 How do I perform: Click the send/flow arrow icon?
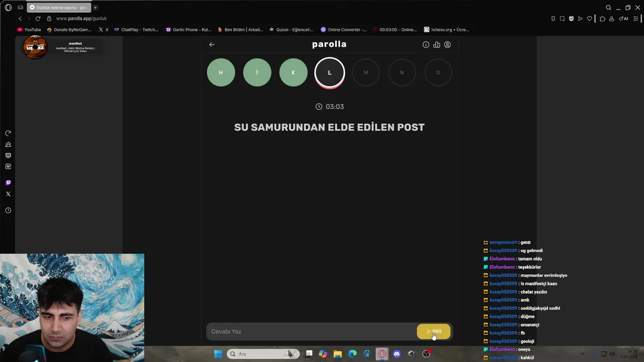click(x=580, y=19)
